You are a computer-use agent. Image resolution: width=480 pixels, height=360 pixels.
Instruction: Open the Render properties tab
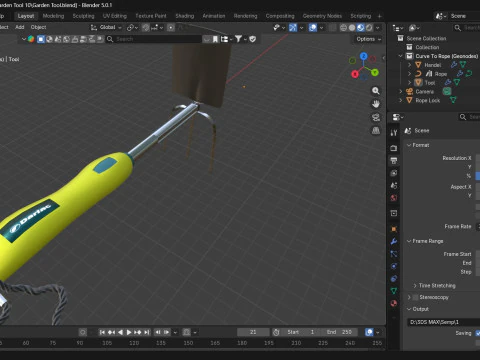pyautogui.click(x=394, y=148)
